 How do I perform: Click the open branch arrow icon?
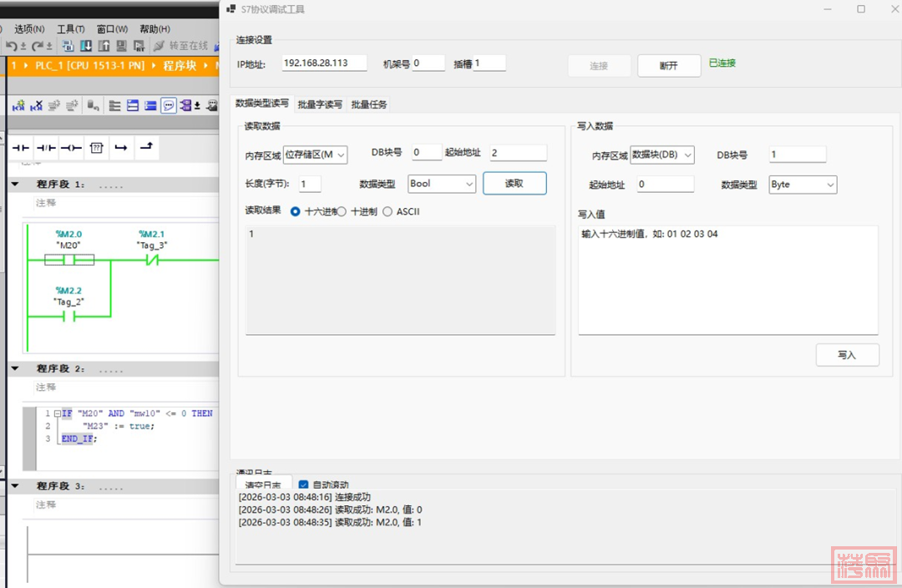coord(121,148)
